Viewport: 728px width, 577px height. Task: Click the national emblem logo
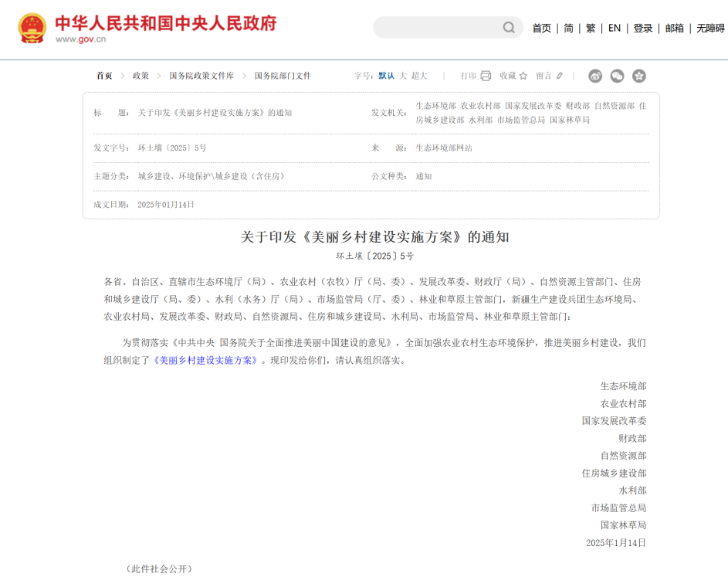pyautogui.click(x=32, y=28)
